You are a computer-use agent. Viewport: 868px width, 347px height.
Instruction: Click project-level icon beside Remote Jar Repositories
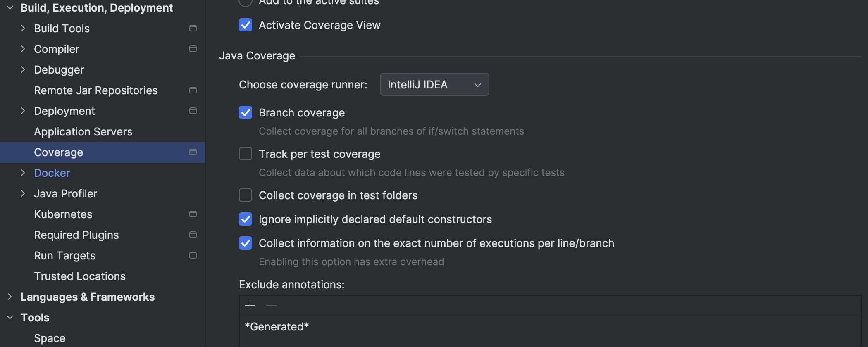coord(193,90)
